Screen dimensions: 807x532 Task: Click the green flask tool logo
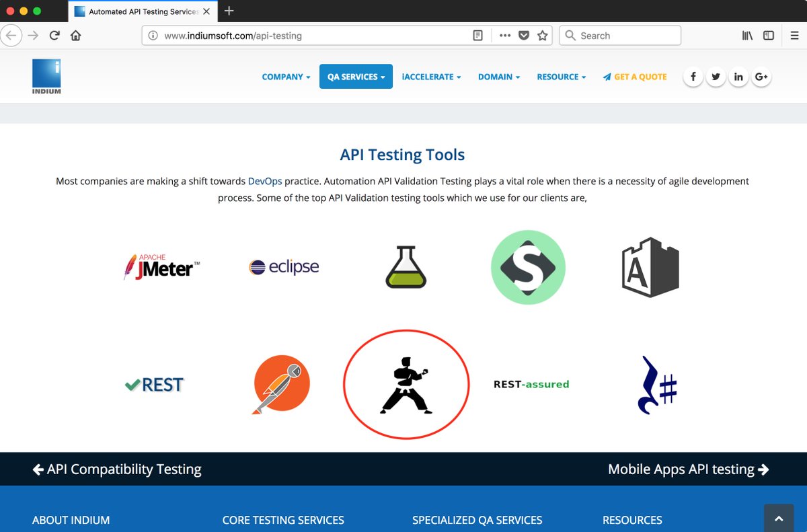406,267
